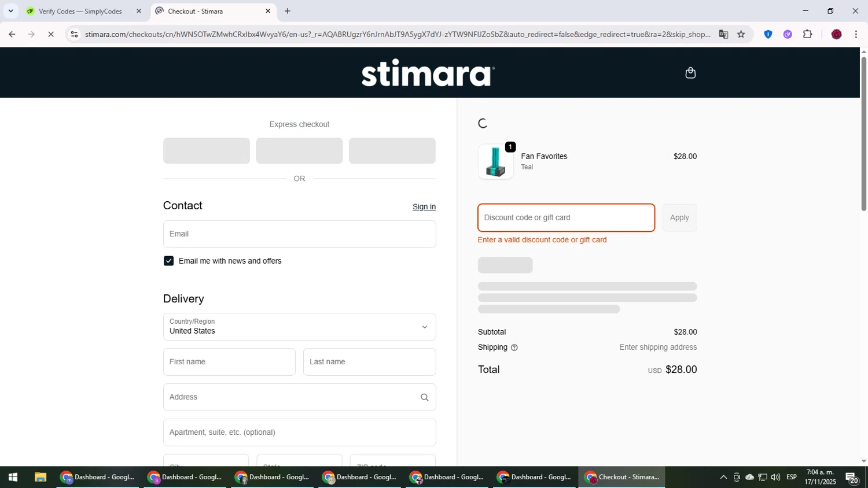Click the browser Back arrow
This screenshot has width=868, height=488.
pos(12,34)
